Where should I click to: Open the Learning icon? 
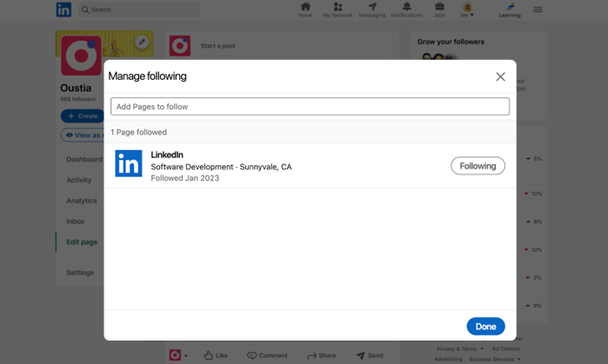(x=510, y=10)
